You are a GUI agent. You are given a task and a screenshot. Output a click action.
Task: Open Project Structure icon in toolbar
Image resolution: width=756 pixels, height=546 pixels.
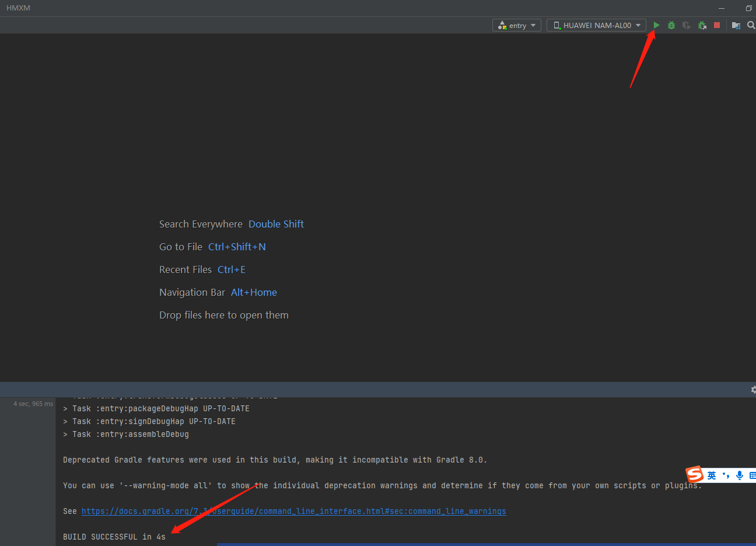736,25
